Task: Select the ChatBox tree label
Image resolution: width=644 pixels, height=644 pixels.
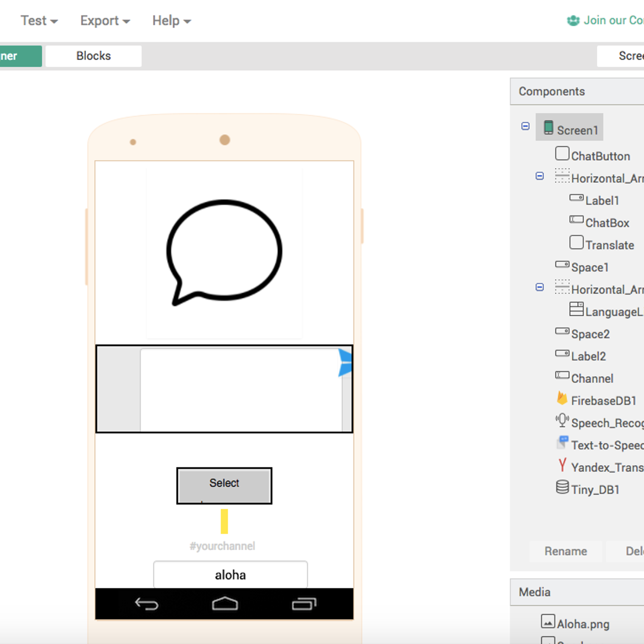Action: tap(607, 223)
